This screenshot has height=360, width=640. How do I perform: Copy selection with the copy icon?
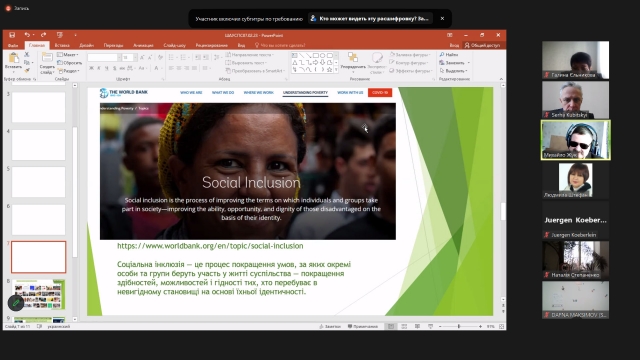27,62
